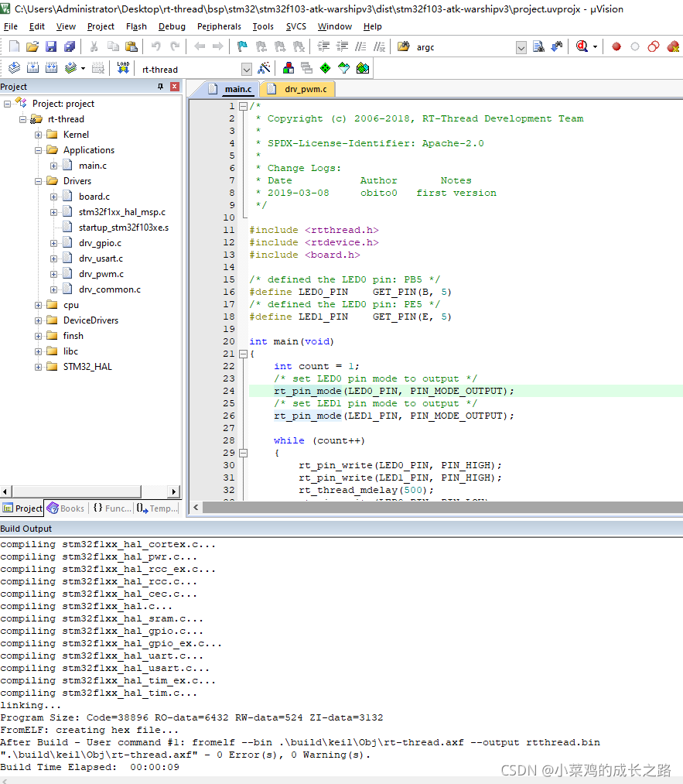The width and height of the screenshot is (683, 784).
Task: Open the Project menu
Action: coord(101,26)
